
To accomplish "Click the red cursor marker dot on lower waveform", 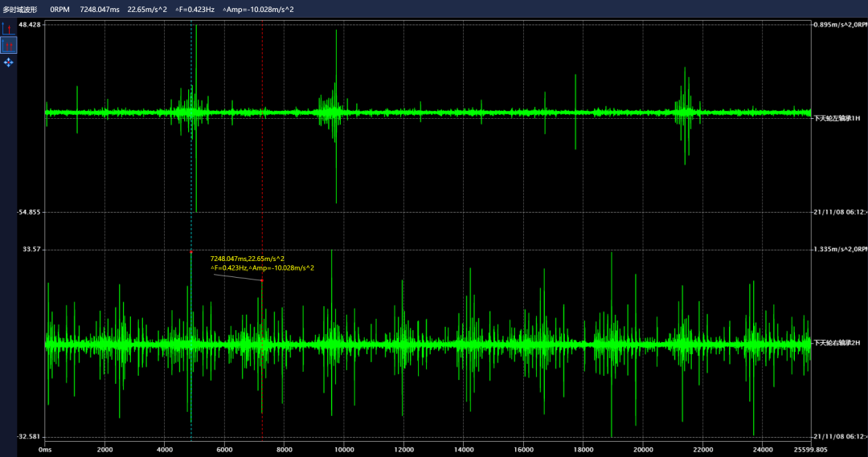I will click(262, 280).
